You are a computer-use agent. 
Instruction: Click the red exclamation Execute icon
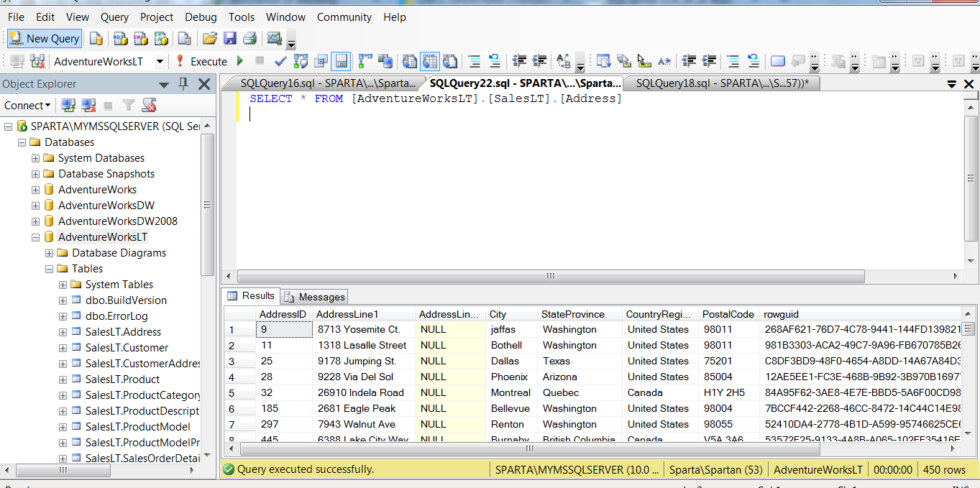tap(180, 61)
